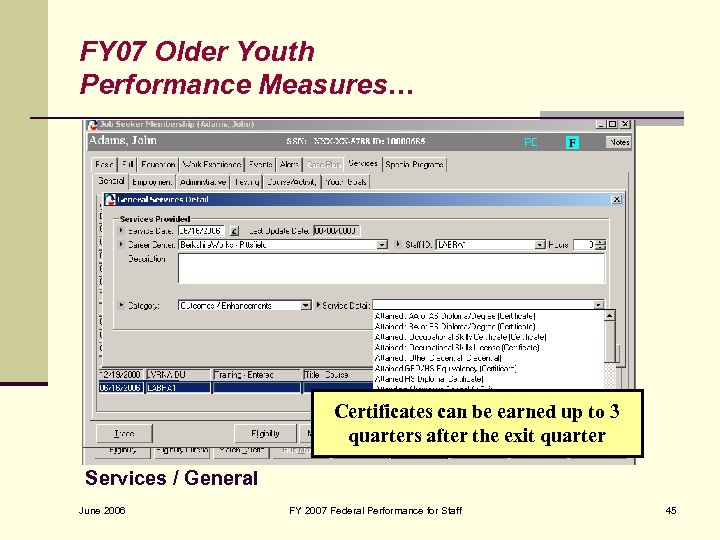The image size is (720, 540).
Task: Expand the Career Center dropdown
Action: pyautogui.click(x=382, y=245)
